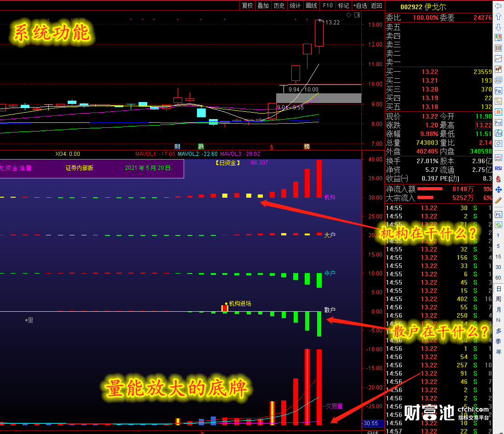Select the yearly 年 period

498,352
